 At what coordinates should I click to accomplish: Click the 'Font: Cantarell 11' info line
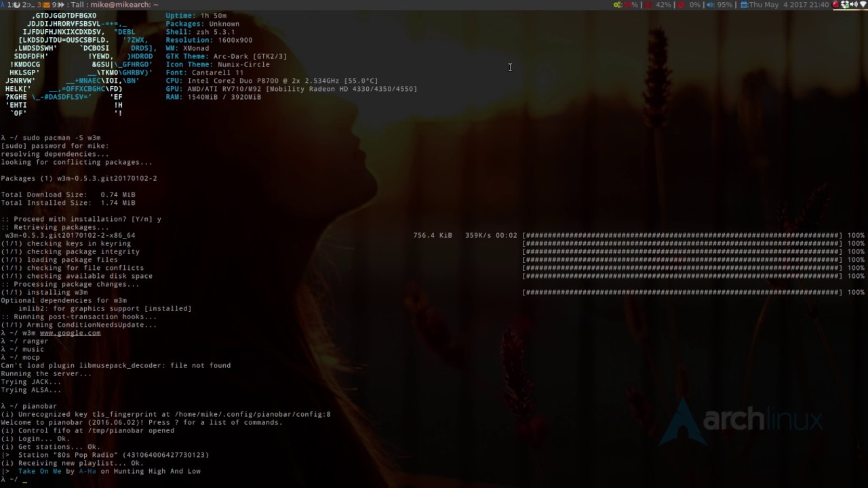pyautogui.click(x=205, y=73)
